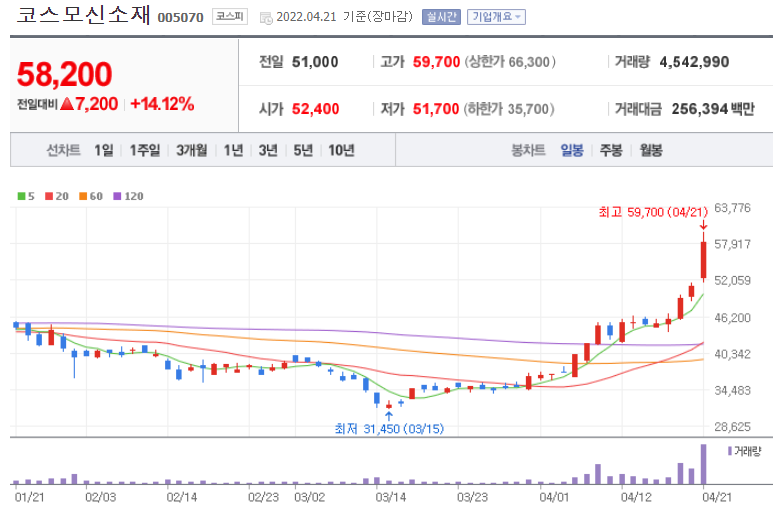Click the change percent +14.12%
The width and height of the screenshot is (773, 509).
[162, 104]
